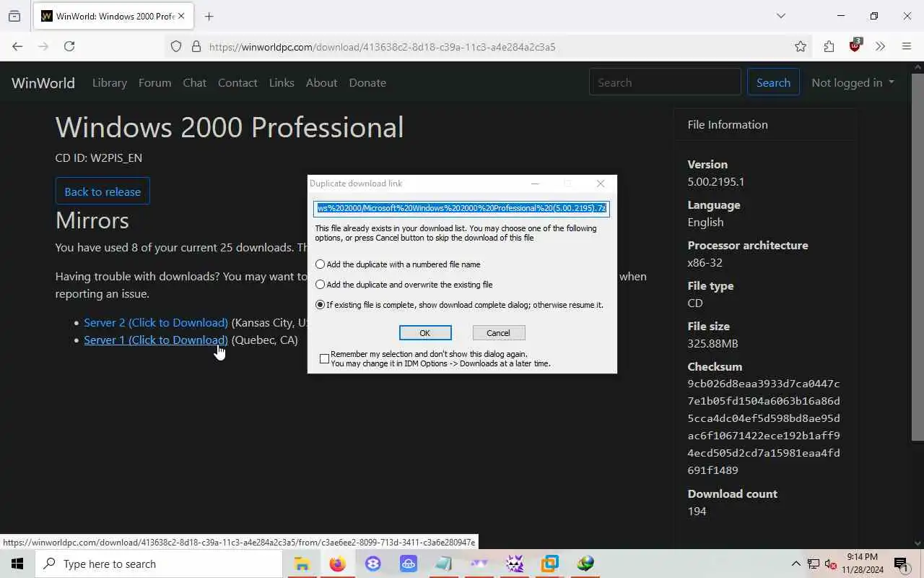Image resolution: width=924 pixels, height=578 pixels.
Task: Open the Library nav item
Action: pos(110,82)
